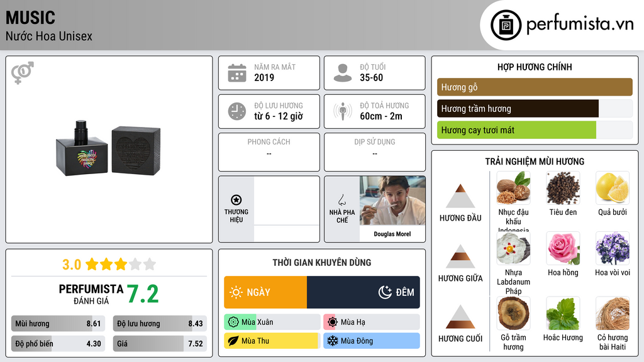Click the sun icon for Mùa Hạ

pos(333,322)
